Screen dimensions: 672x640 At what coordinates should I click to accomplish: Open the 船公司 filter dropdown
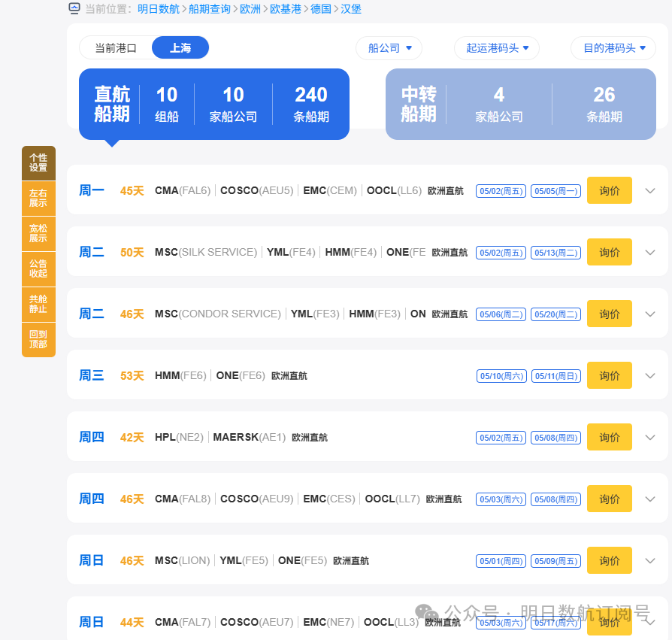[389, 48]
